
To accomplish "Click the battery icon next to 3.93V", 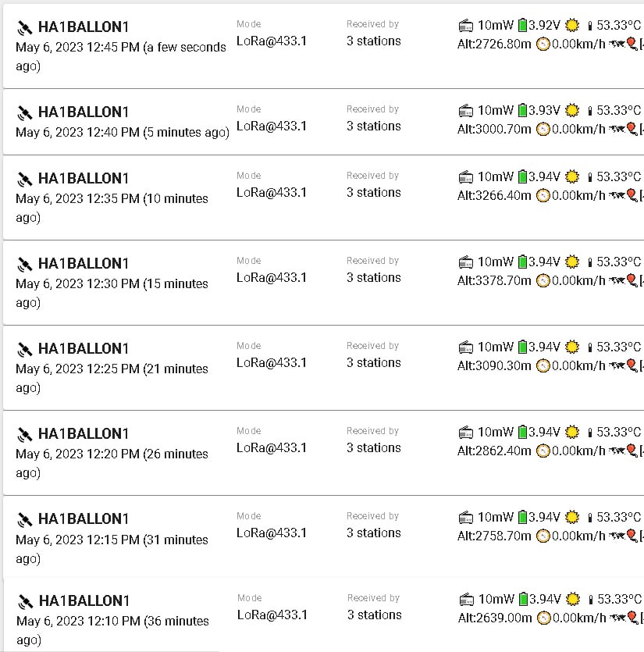I will tap(522, 110).
